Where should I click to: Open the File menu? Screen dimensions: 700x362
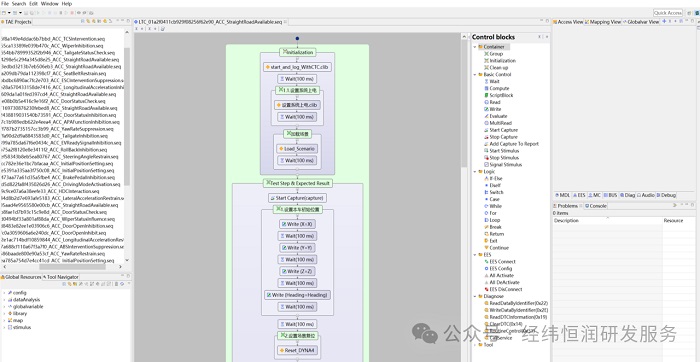5,4
